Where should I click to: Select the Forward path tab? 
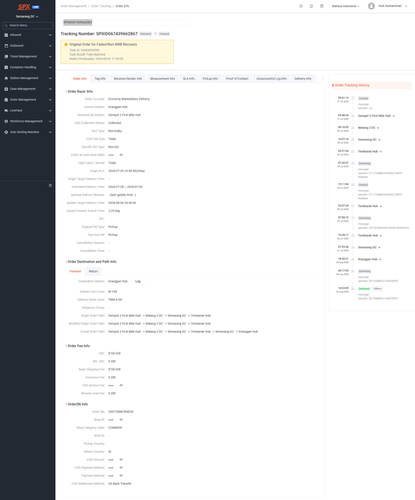click(x=75, y=271)
